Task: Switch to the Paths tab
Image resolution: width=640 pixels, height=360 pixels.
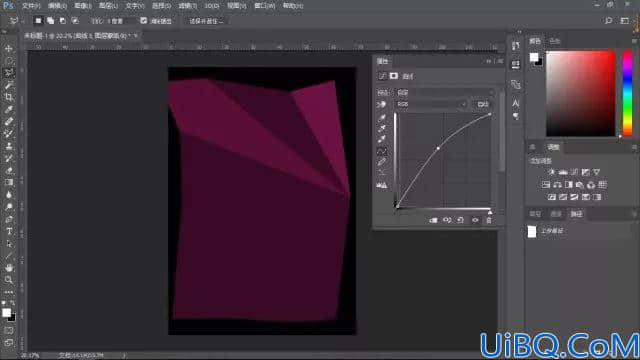Action: pyautogui.click(x=576, y=214)
